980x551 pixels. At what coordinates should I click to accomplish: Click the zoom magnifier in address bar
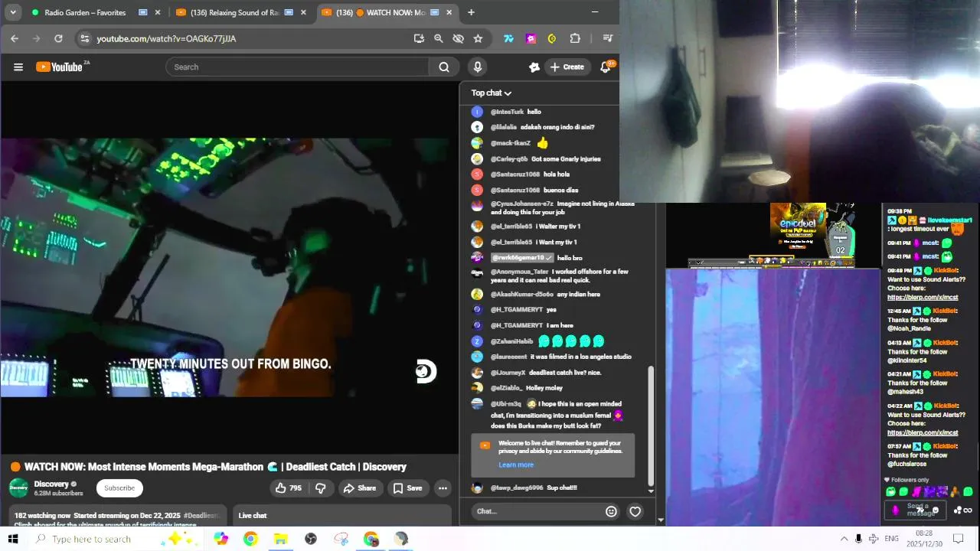pyautogui.click(x=439, y=38)
